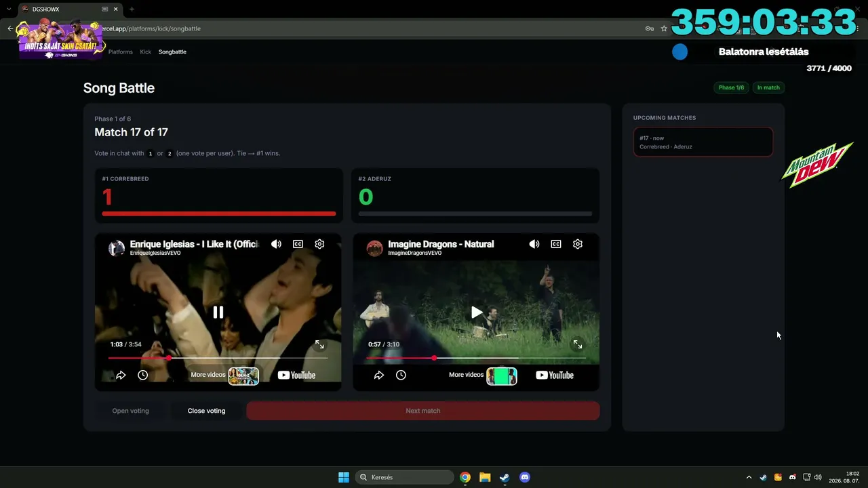
Task: Open the Discord system tray icon
Action: click(x=792, y=477)
